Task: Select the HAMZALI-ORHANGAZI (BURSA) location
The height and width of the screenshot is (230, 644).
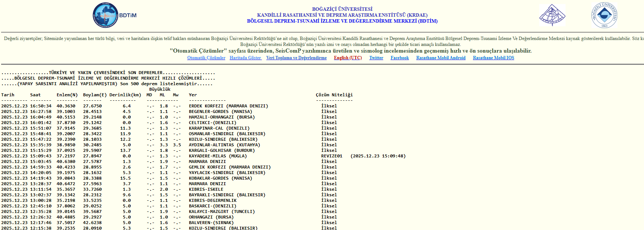Action: click(222, 117)
